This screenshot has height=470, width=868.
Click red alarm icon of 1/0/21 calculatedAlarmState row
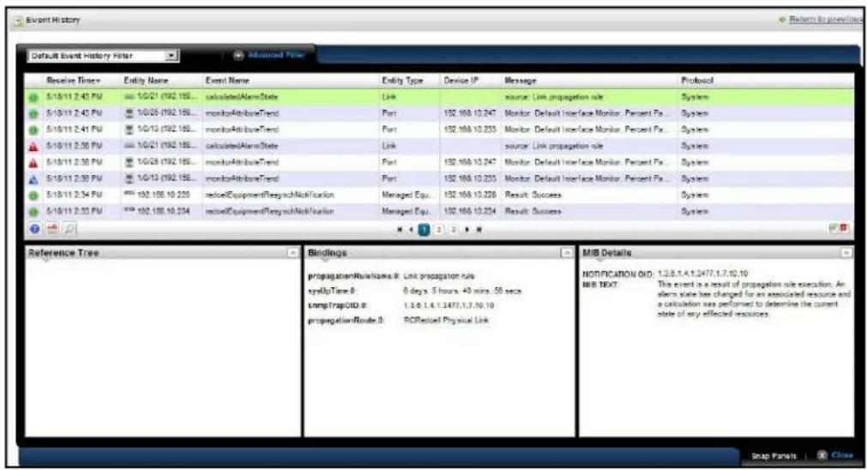33,147
